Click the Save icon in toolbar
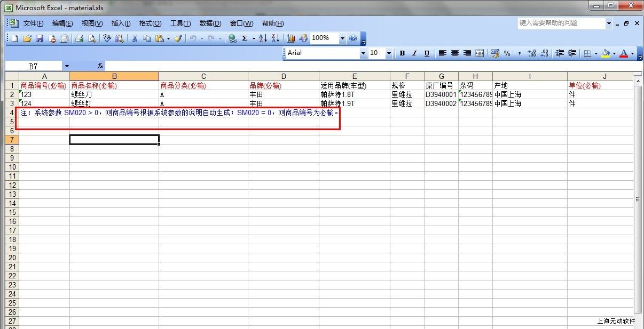This screenshot has width=644, height=329. (x=40, y=38)
